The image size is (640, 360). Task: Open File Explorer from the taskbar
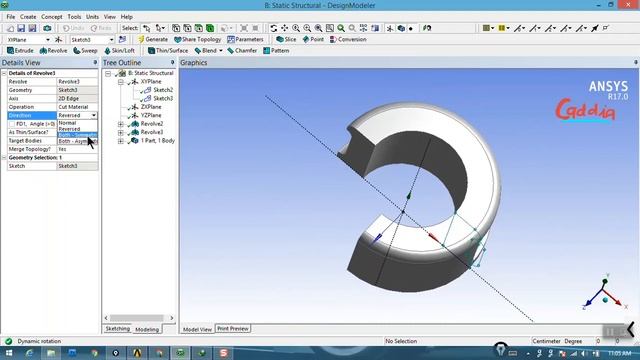tap(51, 353)
